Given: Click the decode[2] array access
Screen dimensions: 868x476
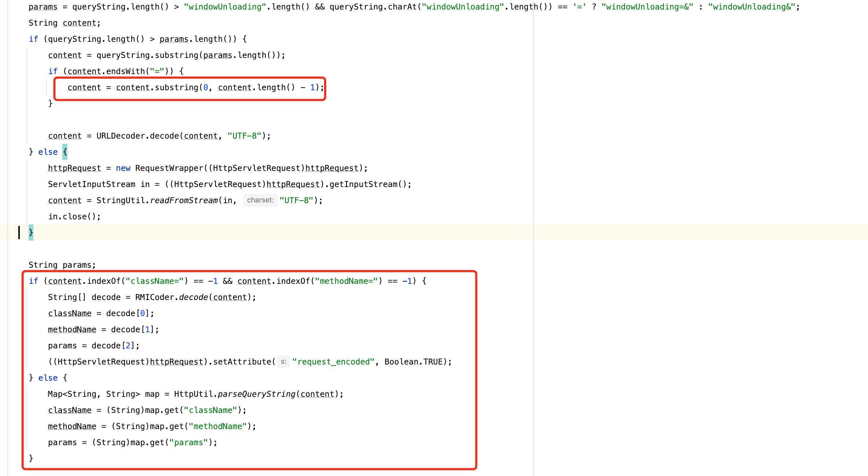Looking at the screenshot, I should coord(113,345).
